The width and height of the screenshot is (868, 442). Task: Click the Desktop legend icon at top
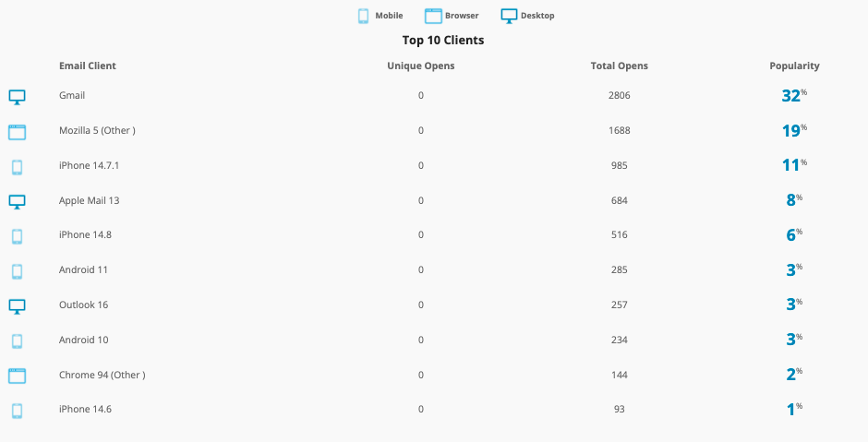click(x=509, y=16)
